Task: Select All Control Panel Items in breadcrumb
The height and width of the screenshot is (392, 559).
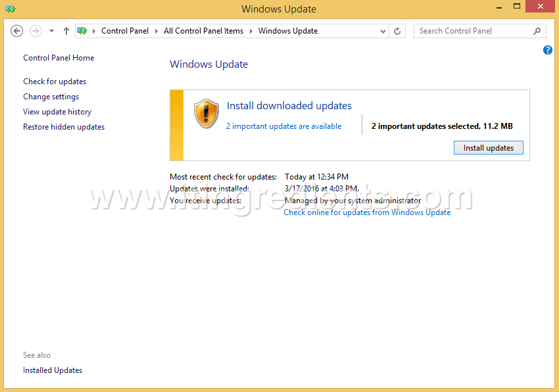Action: [x=203, y=30]
